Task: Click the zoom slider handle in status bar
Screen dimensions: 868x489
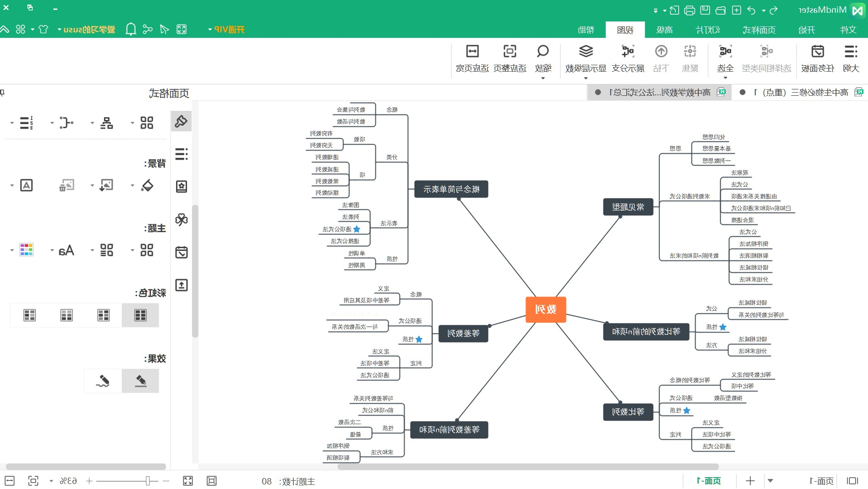Action: pyautogui.click(x=148, y=481)
